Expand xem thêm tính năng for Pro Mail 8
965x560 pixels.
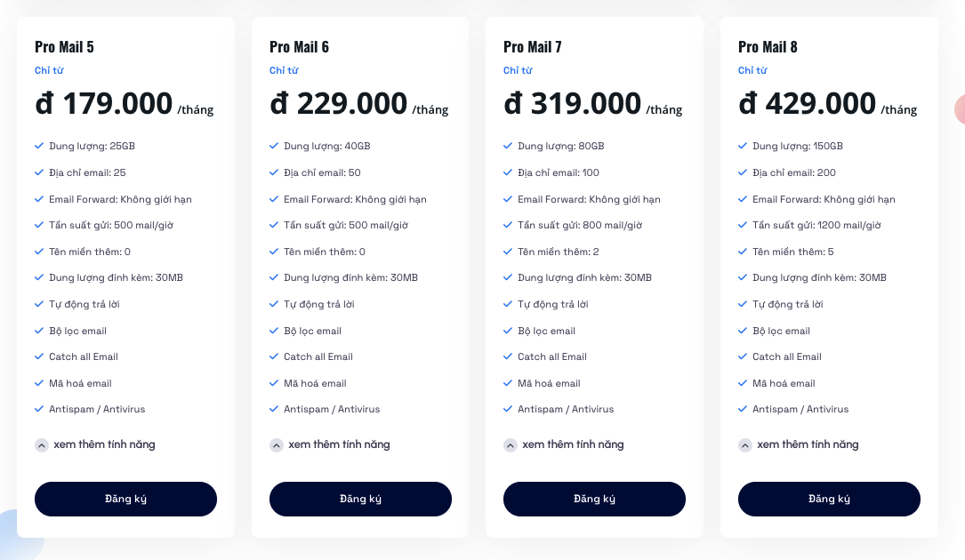(x=799, y=444)
